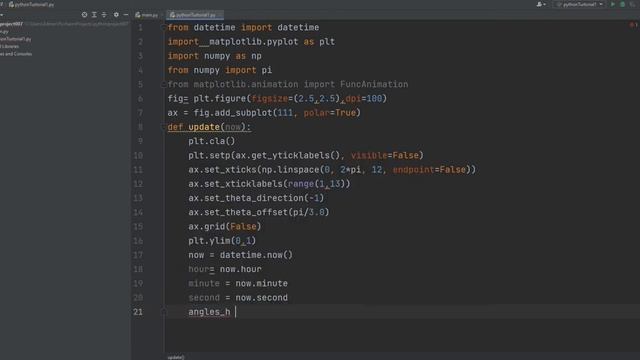Click on the text 'angles_h' in line 21

pyautogui.click(x=209, y=312)
